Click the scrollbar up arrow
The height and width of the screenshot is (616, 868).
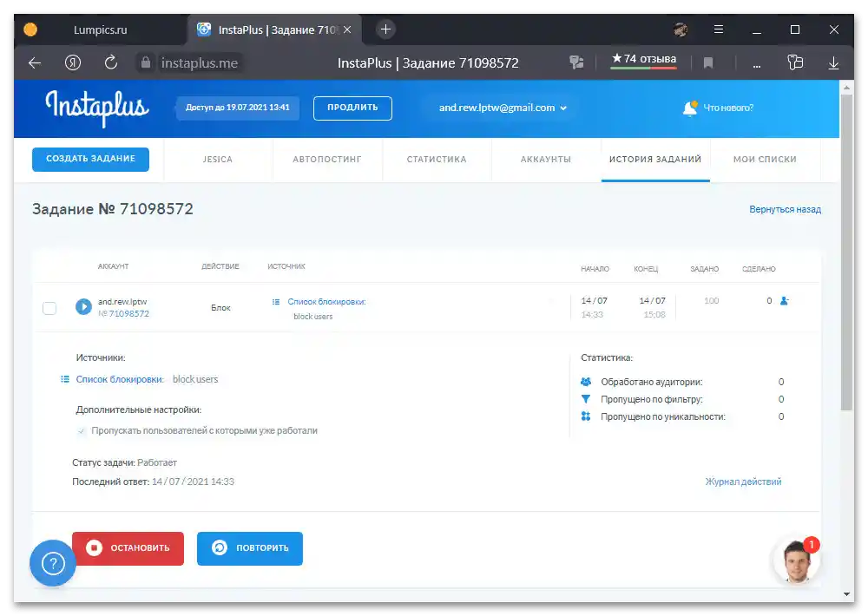tap(846, 88)
